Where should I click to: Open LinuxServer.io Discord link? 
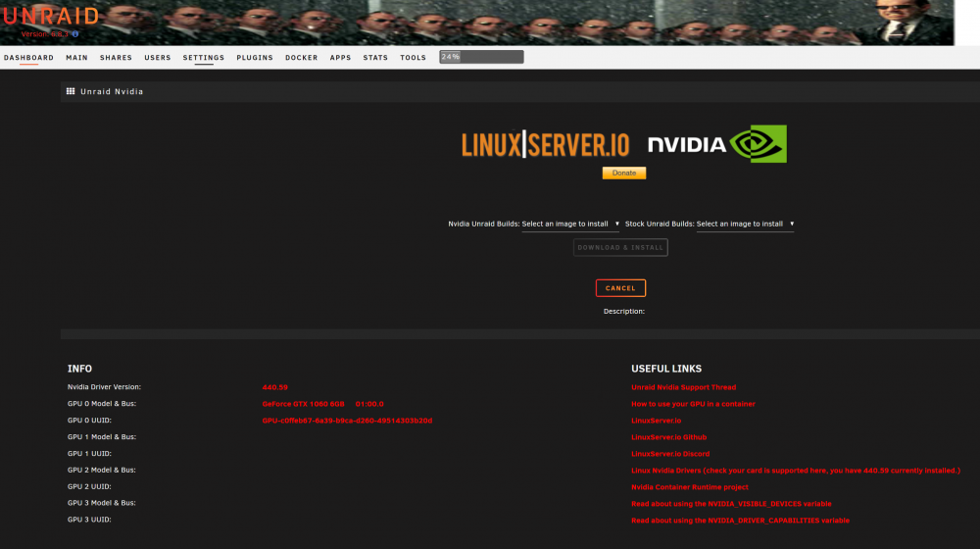pos(670,454)
